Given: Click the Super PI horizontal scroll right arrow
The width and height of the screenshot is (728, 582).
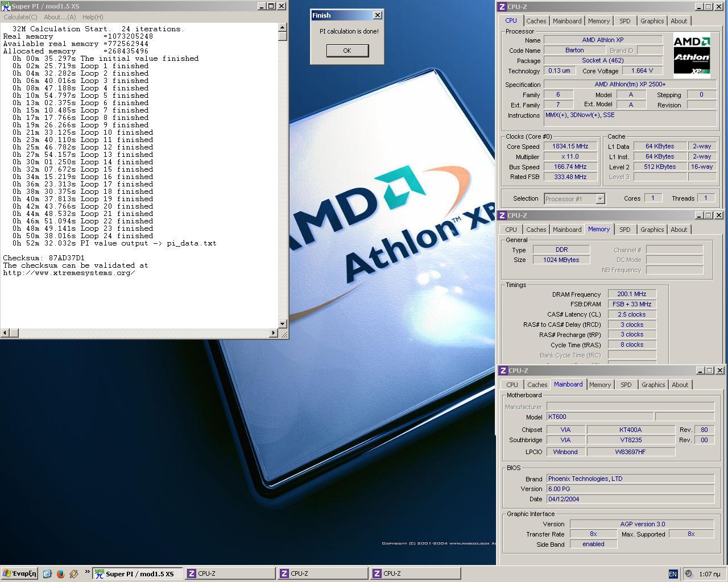Looking at the screenshot, I should coord(274,333).
